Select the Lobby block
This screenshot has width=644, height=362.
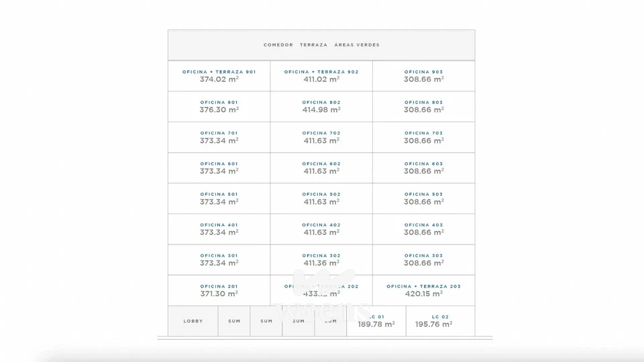[x=193, y=321]
